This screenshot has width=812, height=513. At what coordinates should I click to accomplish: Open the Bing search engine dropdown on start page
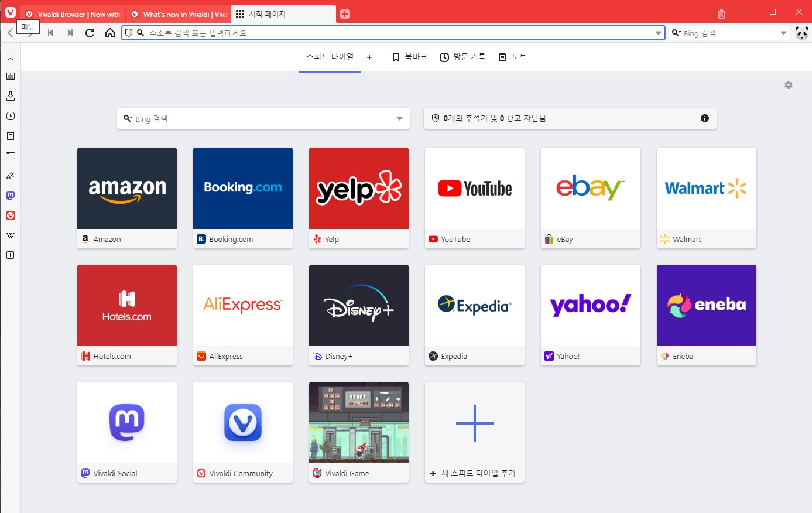coord(400,118)
